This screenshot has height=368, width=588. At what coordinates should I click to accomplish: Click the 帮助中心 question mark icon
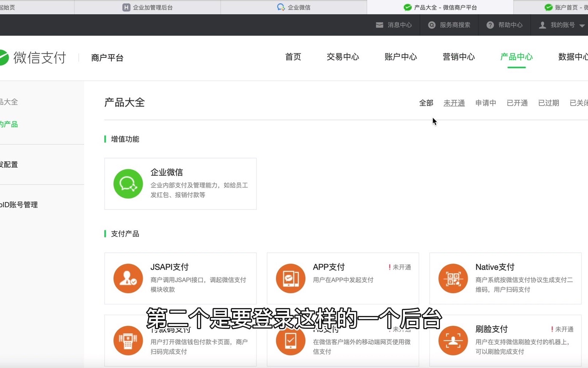(x=490, y=25)
